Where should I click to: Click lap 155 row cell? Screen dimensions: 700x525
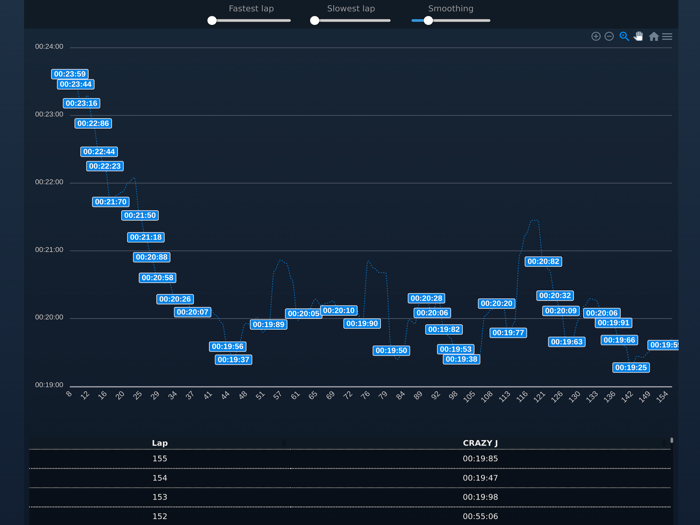[x=159, y=458]
